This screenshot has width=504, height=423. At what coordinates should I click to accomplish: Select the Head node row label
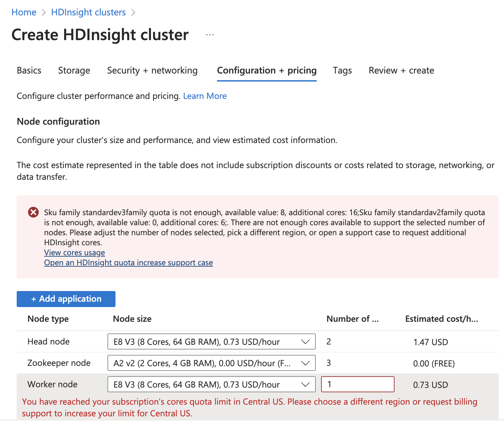tap(48, 341)
